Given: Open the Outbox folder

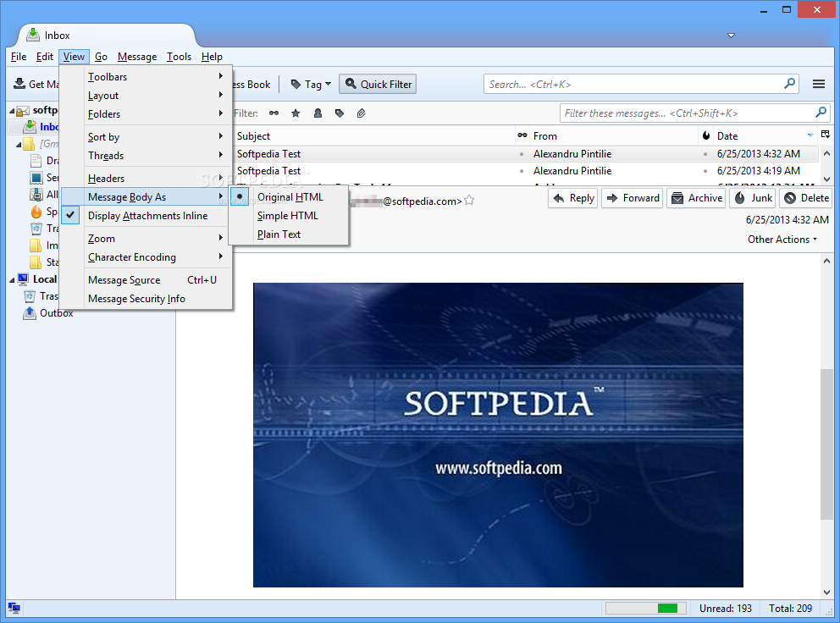Looking at the screenshot, I should point(48,313).
